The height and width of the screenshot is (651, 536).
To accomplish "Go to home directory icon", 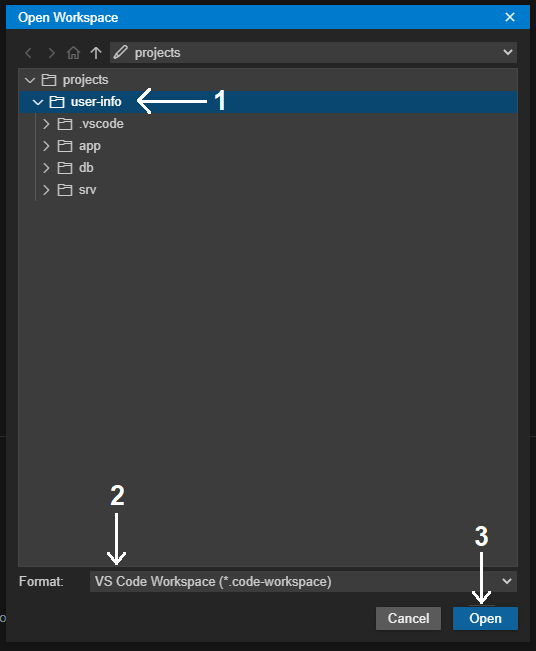I will click(73, 53).
